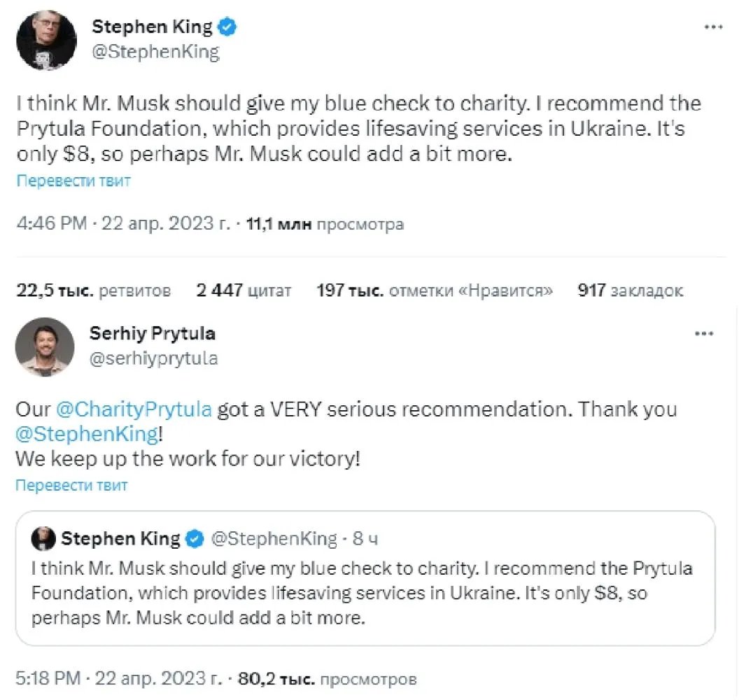Click 'Перевести твит' under Prytula's tweet

(72, 484)
